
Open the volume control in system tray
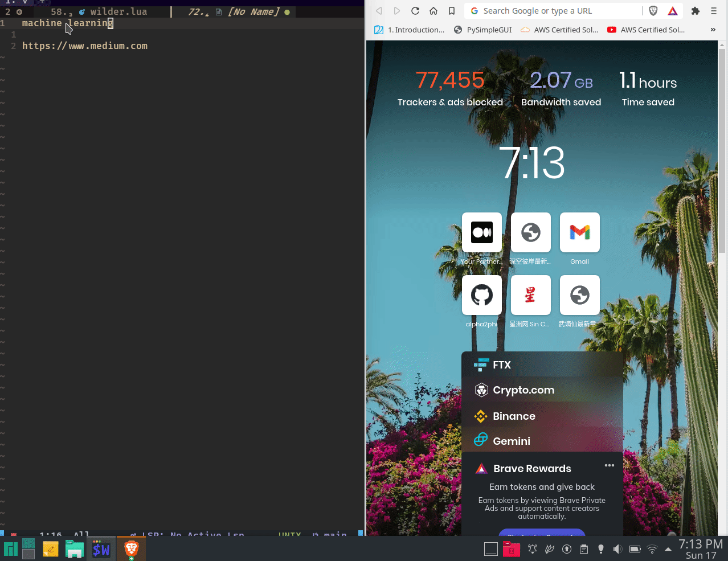point(617,549)
